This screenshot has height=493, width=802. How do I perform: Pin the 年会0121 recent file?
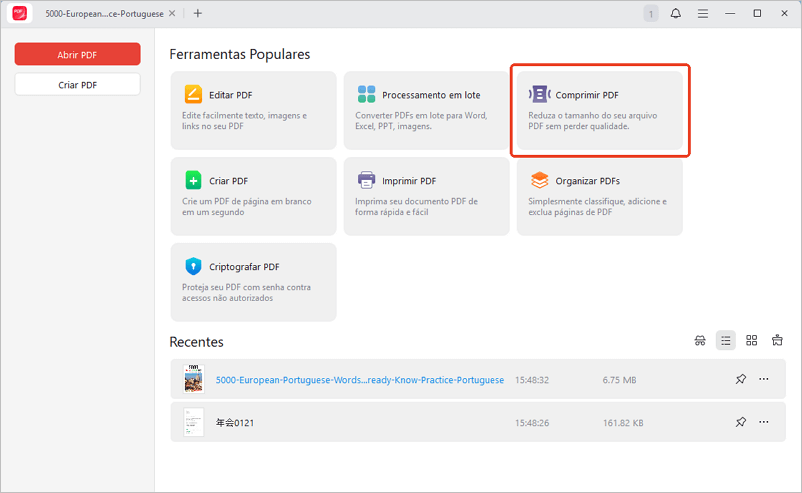pyautogui.click(x=741, y=422)
